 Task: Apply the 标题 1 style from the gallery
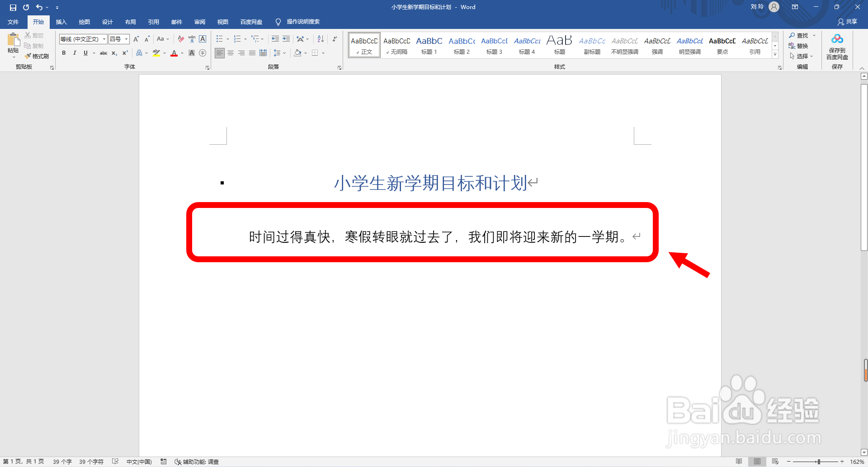click(429, 45)
